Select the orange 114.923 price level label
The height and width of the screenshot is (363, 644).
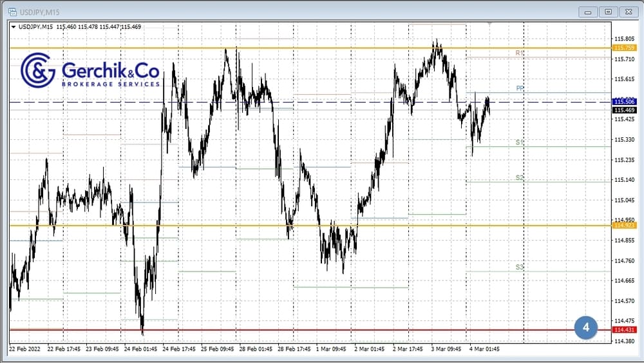[x=625, y=225]
